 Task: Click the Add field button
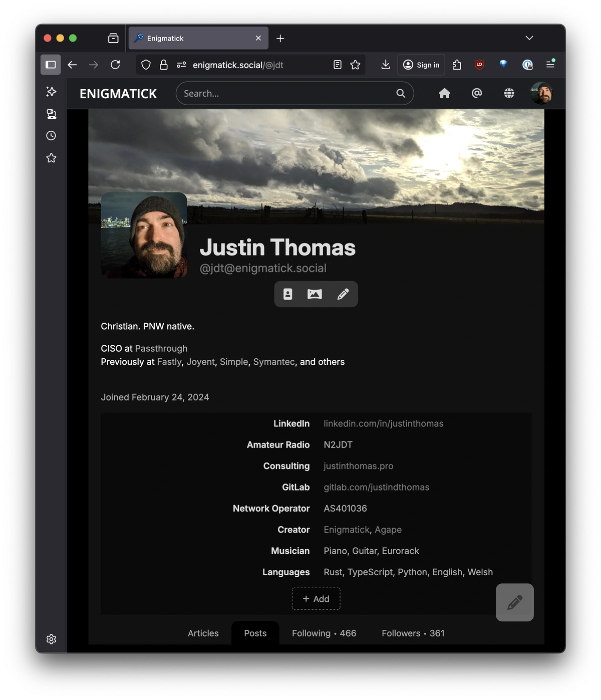[x=316, y=599]
